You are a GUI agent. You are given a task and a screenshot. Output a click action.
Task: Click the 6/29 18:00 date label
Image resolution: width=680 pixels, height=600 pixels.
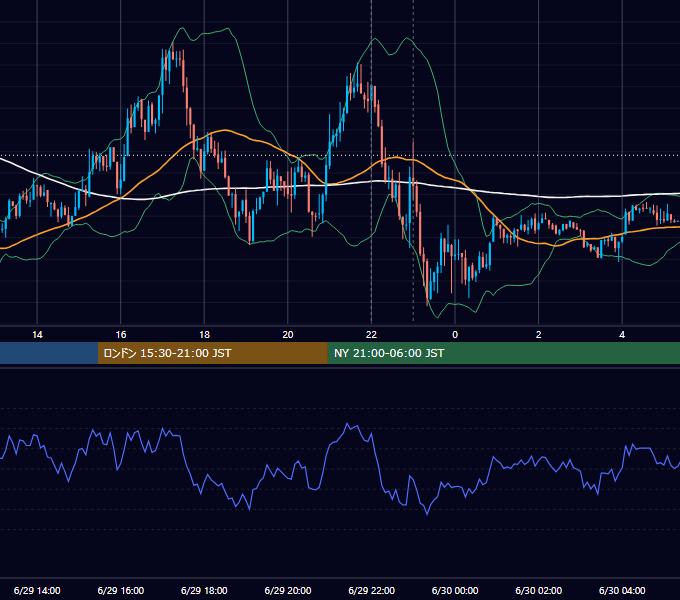[204, 590]
